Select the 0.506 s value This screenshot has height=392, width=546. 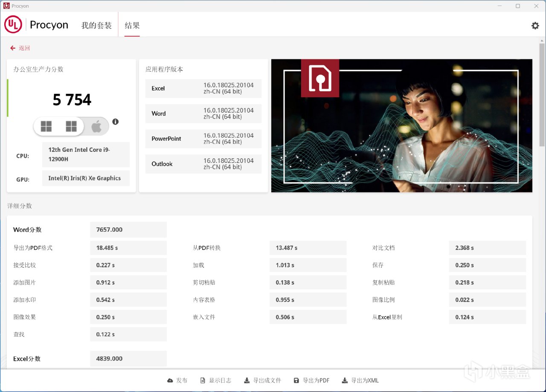(285, 317)
